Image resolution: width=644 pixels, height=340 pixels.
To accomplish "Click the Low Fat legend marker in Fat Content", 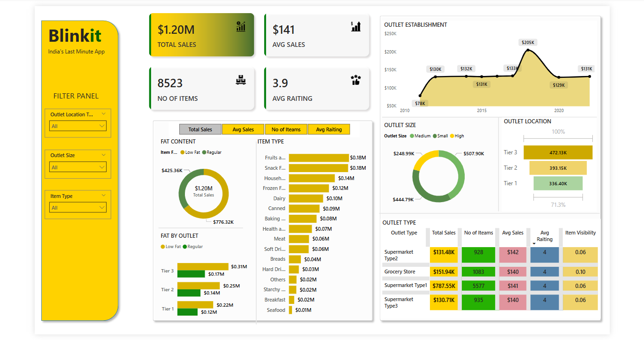I will pyautogui.click(x=183, y=152).
